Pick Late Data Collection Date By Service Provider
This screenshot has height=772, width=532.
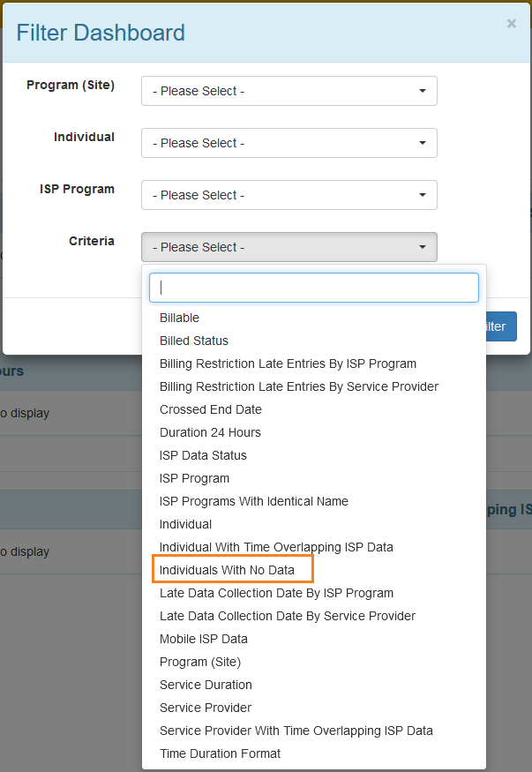tap(288, 616)
